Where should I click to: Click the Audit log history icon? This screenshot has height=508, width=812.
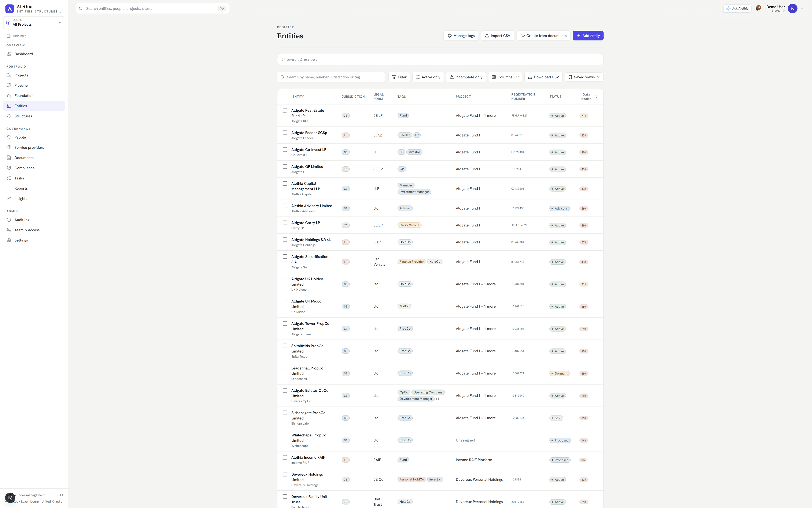[9, 220]
